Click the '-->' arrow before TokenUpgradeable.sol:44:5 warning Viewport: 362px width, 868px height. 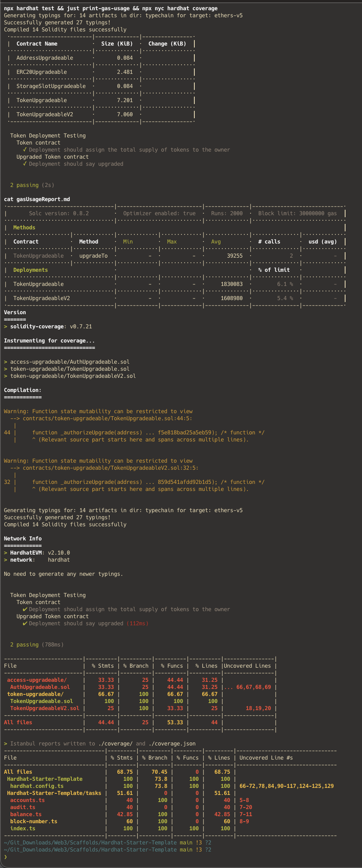coord(15,418)
